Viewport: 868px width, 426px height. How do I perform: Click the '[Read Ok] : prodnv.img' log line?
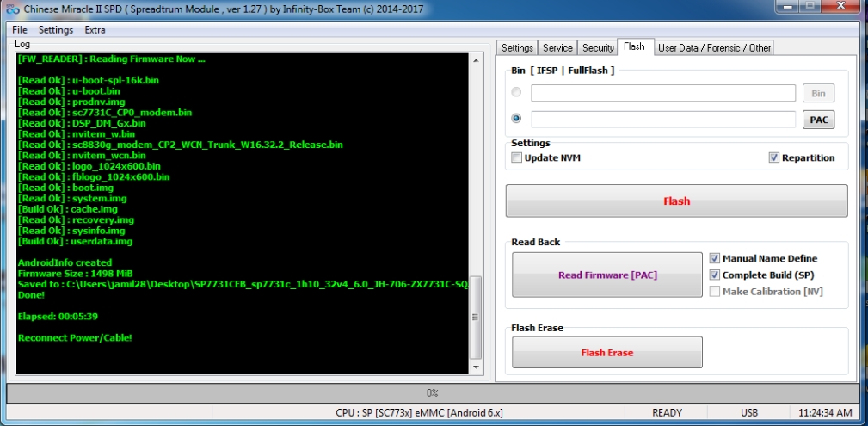72,102
